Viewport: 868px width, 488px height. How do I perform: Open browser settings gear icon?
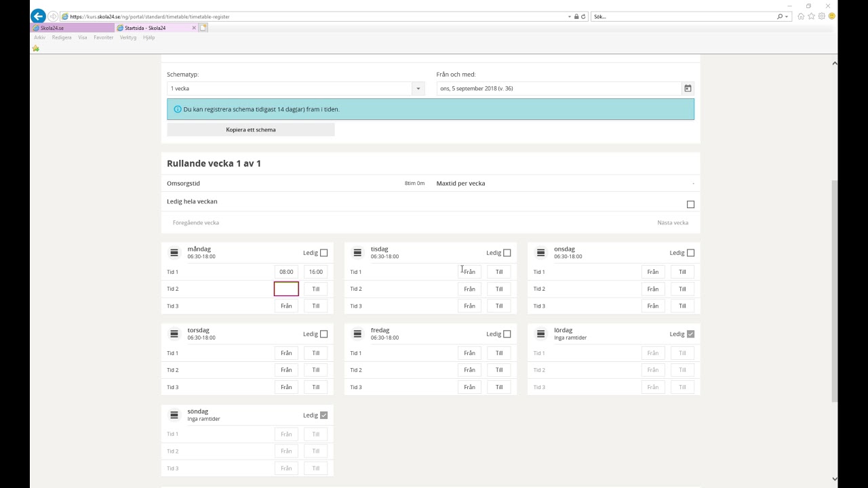821,16
